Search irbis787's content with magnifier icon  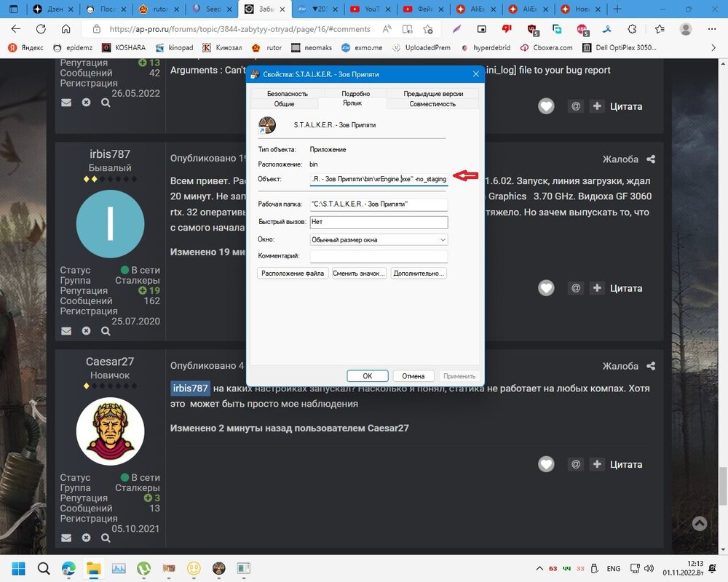106,331
